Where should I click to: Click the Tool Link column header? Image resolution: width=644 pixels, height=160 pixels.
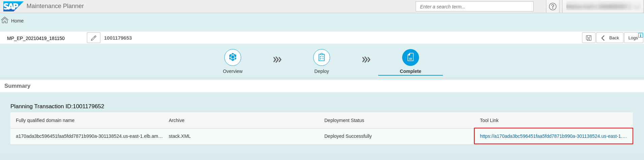pos(489,120)
